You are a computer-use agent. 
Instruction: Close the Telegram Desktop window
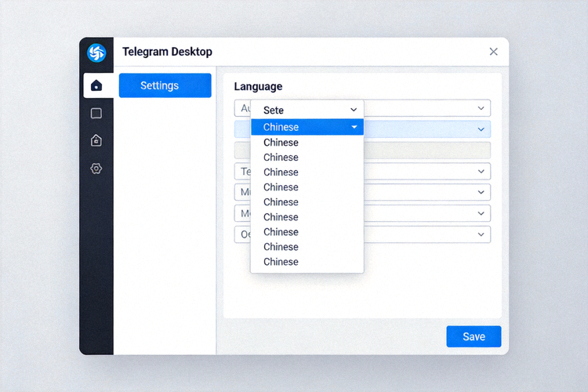click(x=493, y=52)
